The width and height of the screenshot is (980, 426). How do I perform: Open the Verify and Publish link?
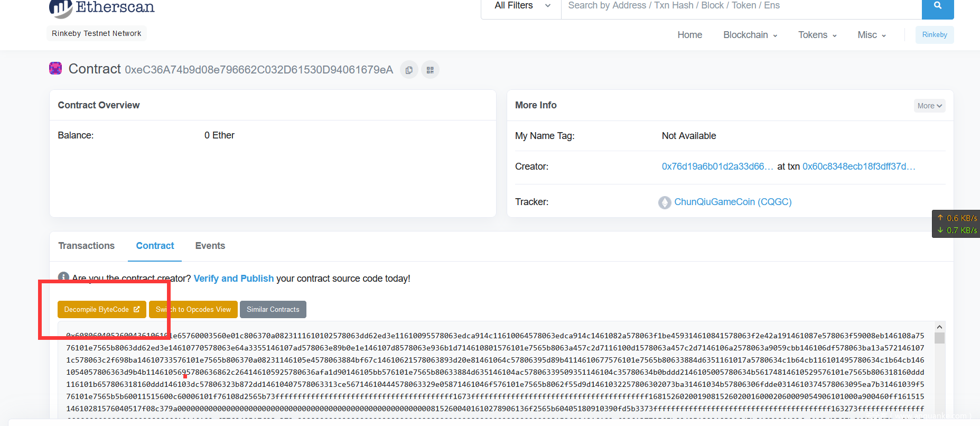[234, 279]
